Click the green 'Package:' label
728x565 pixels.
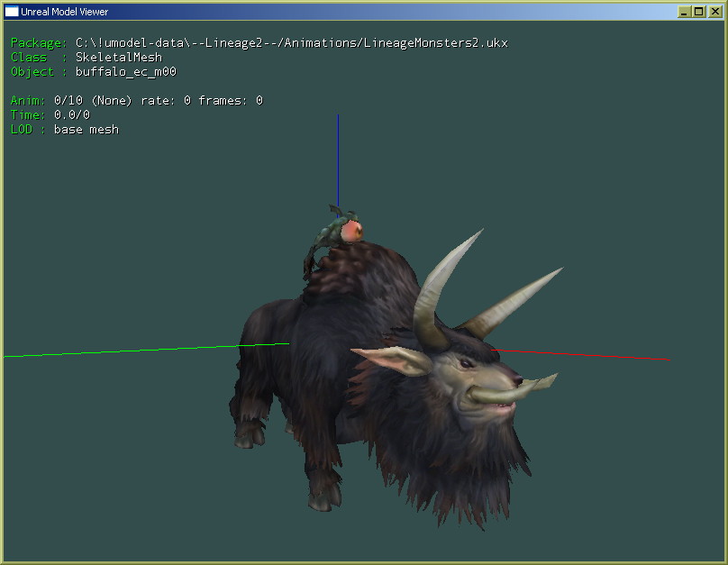point(39,43)
